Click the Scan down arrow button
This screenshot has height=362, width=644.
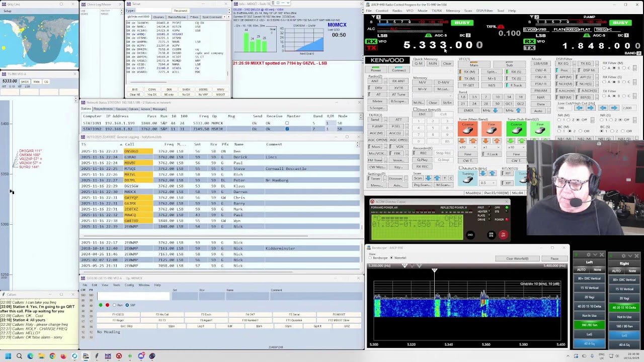click(x=428, y=178)
